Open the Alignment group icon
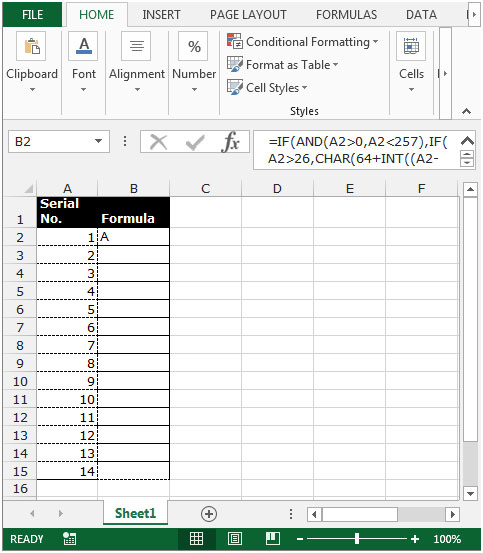483x553 pixels. click(x=136, y=46)
